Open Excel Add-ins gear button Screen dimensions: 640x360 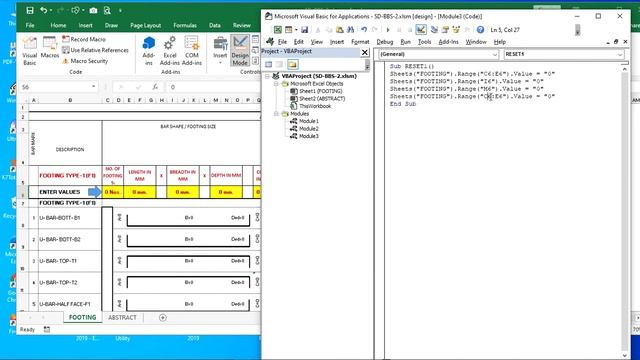[x=169, y=51]
